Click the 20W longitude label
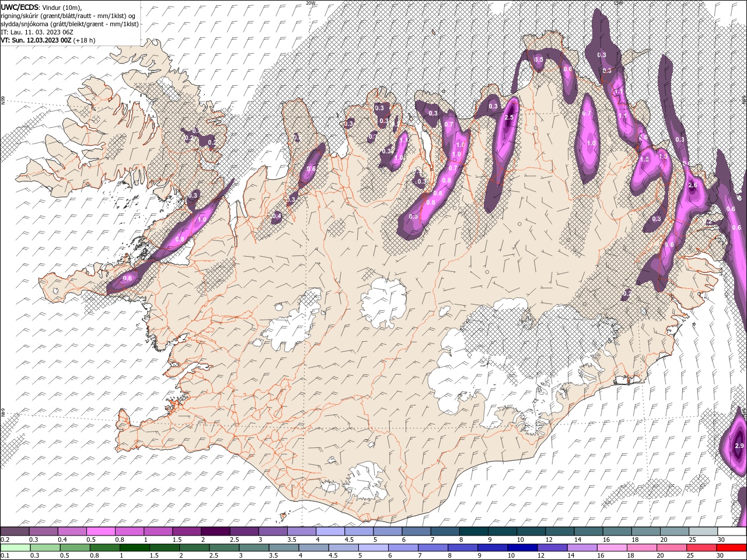 [310, 3]
